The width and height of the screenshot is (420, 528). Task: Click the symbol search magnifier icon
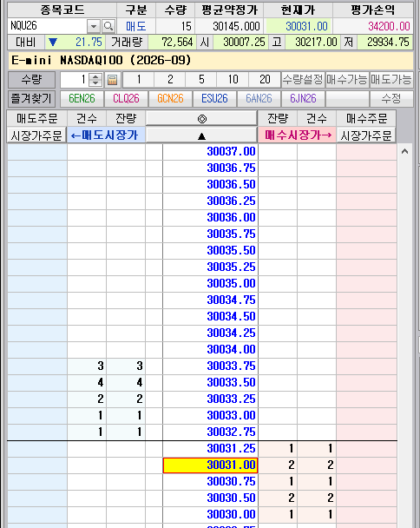tap(108, 26)
